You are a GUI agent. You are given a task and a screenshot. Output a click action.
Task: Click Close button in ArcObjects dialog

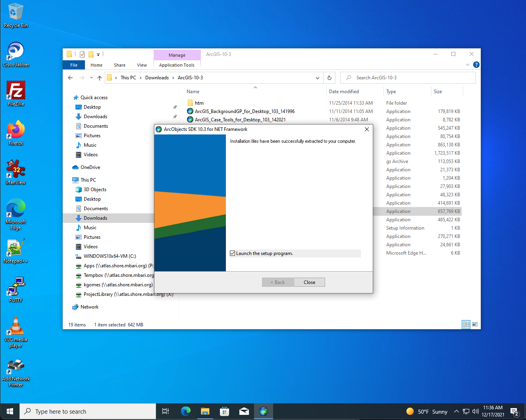[309, 282]
